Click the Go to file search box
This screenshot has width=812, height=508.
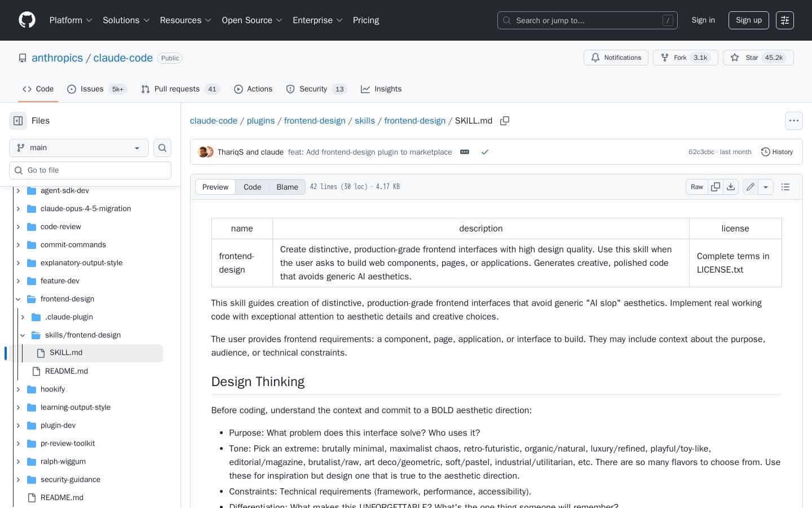[x=90, y=170]
